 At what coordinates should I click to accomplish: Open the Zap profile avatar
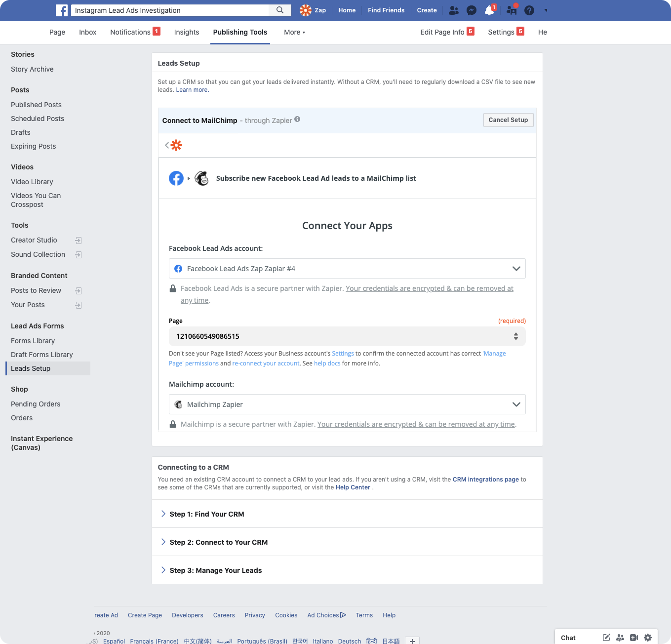[x=306, y=10]
